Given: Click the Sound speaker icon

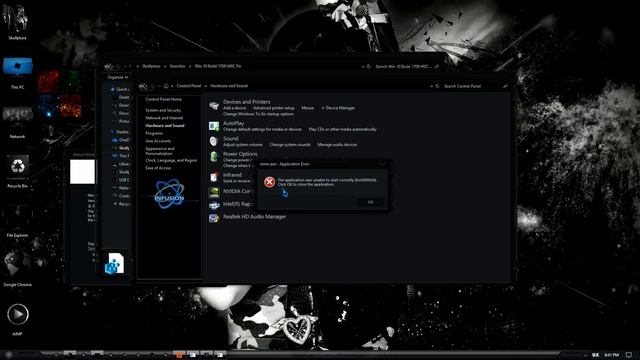Looking at the screenshot, I should pos(213,141).
